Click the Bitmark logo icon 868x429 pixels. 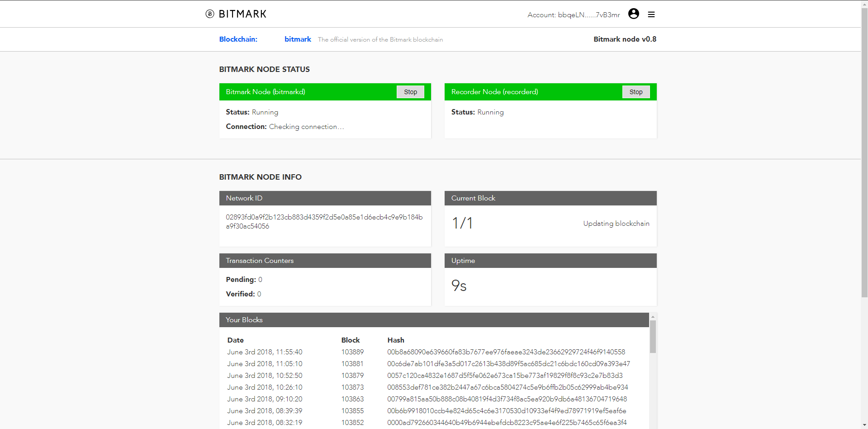[x=210, y=14]
